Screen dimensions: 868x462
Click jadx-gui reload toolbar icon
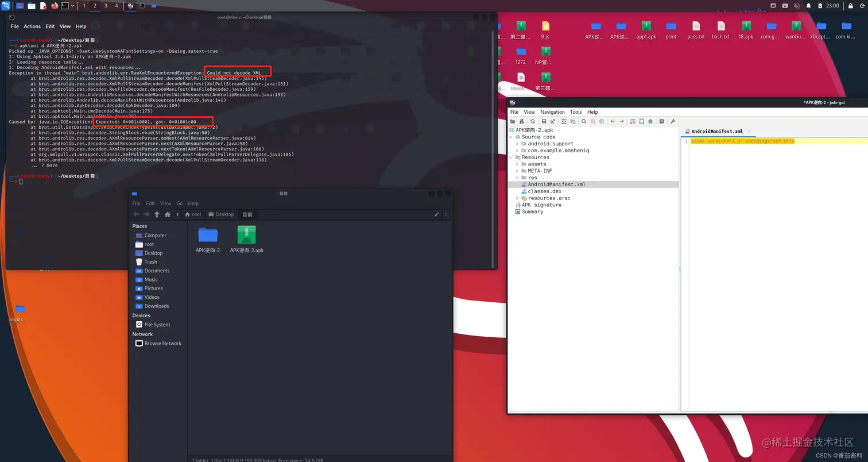click(533, 121)
